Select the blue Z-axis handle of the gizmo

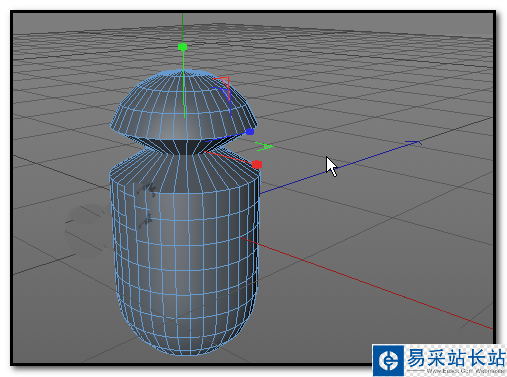(250, 132)
